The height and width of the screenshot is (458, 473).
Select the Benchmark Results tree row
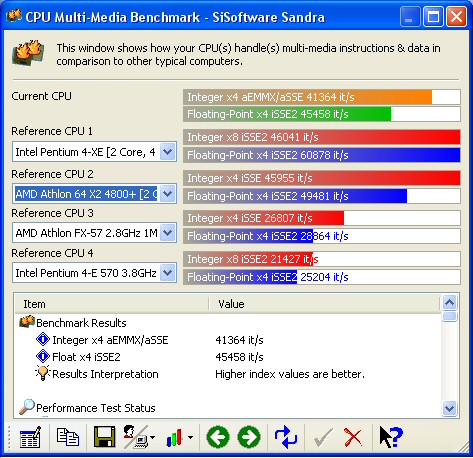(81, 323)
